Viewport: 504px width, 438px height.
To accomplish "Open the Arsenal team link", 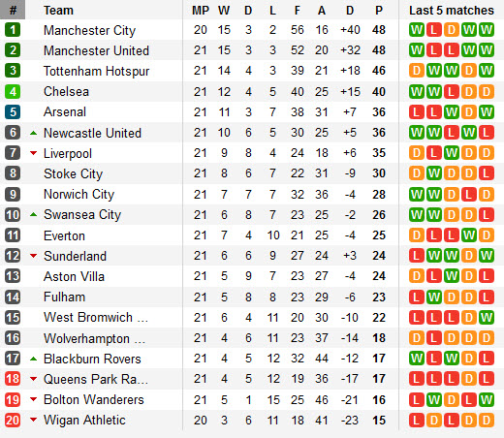I will coord(65,112).
